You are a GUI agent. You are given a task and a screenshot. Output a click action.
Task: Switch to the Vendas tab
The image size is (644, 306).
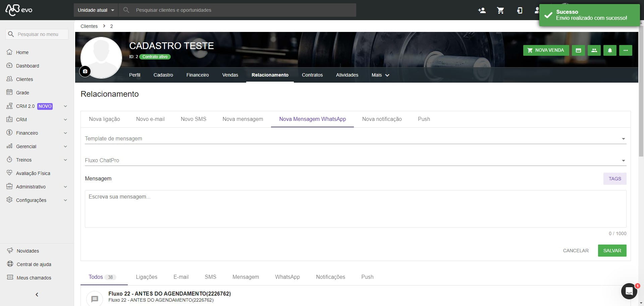tap(230, 75)
